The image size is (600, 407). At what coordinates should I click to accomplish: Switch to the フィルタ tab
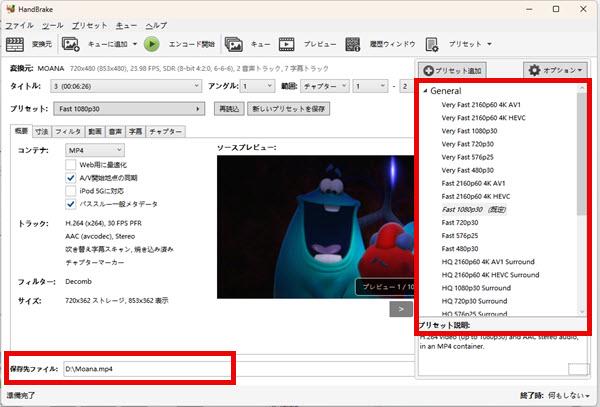click(69, 130)
